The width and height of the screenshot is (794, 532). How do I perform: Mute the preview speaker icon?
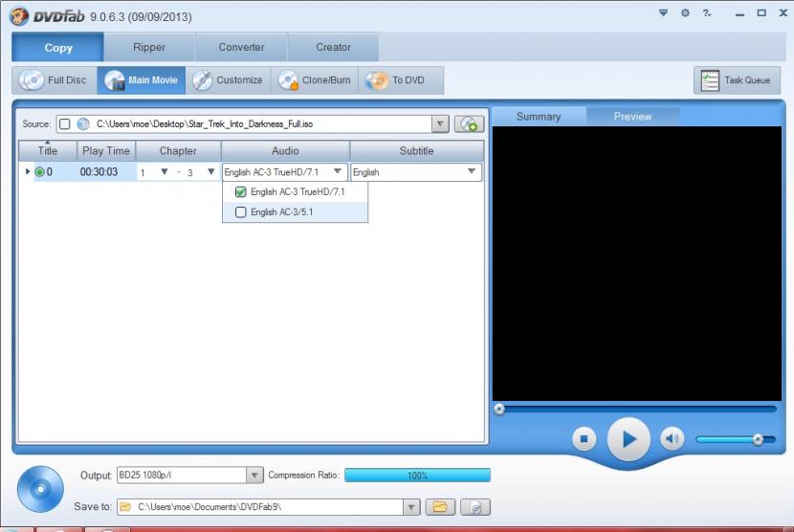point(672,438)
